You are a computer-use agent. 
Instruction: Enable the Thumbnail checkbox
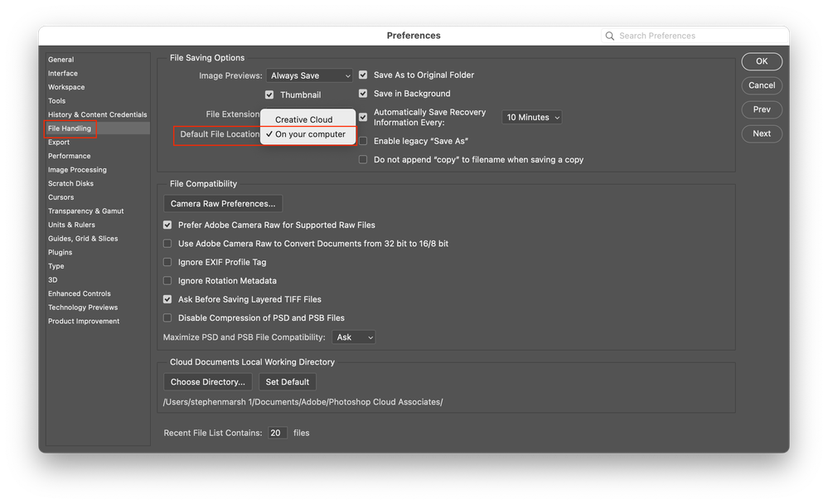click(x=269, y=95)
